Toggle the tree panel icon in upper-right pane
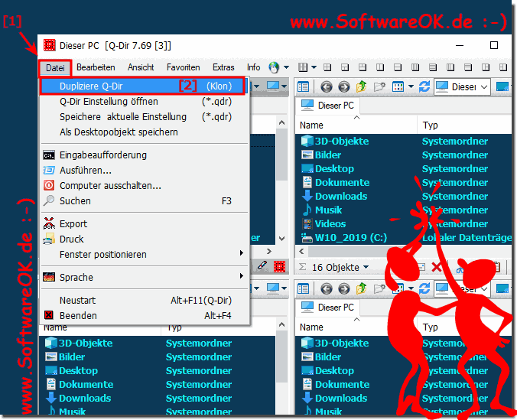Viewport: 517px width, 420px height. [x=303, y=87]
